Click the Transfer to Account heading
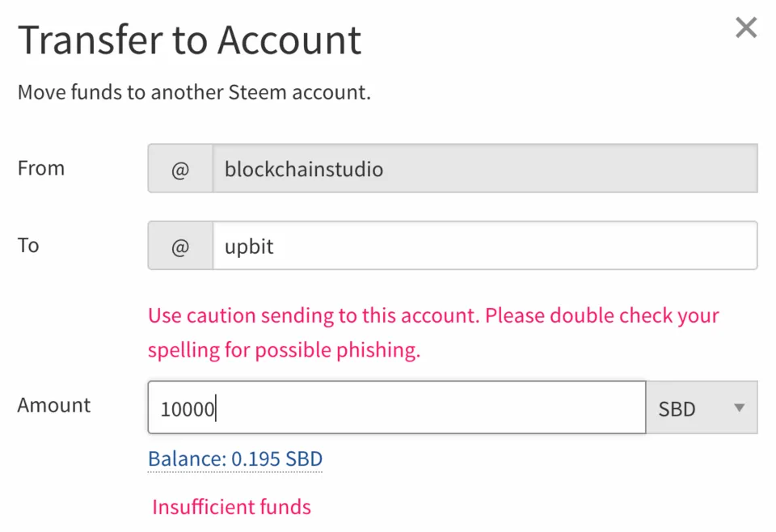 (189, 40)
